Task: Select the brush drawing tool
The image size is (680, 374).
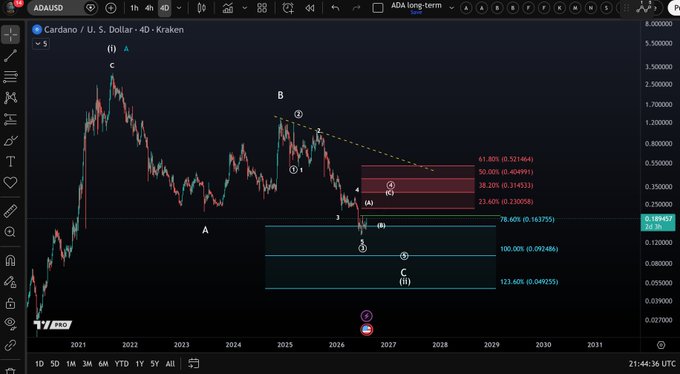Action: [10, 140]
